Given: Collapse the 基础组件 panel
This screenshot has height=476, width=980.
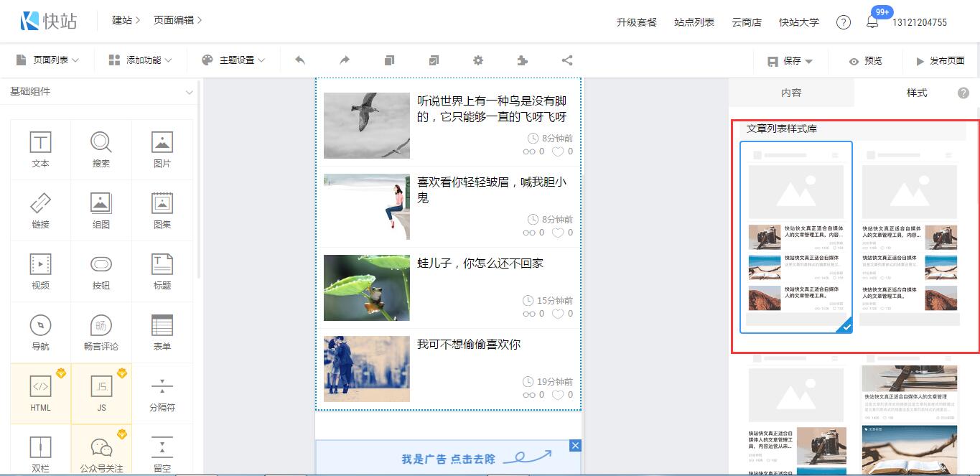Looking at the screenshot, I should pos(190,92).
